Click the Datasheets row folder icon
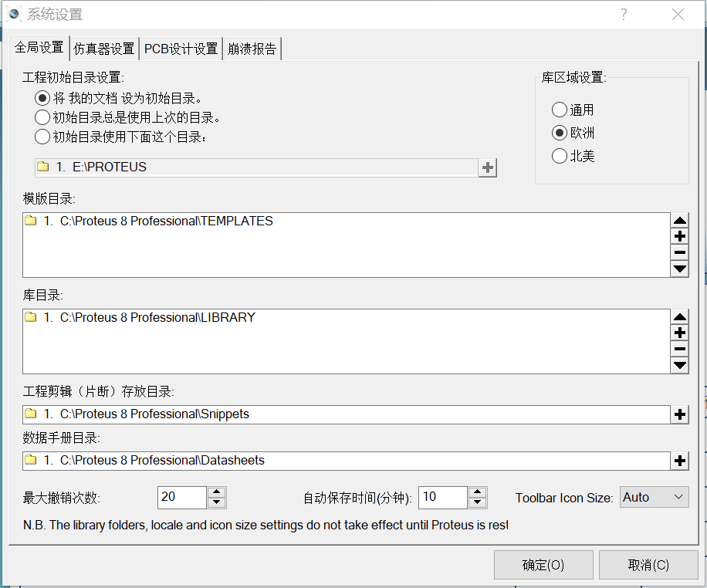This screenshot has height=588, width=707. coord(31,460)
